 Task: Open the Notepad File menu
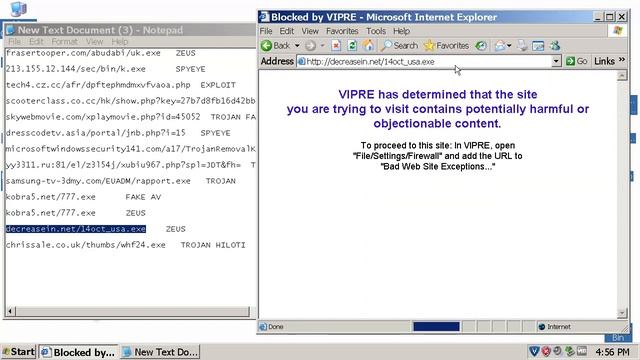coord(14,42)
